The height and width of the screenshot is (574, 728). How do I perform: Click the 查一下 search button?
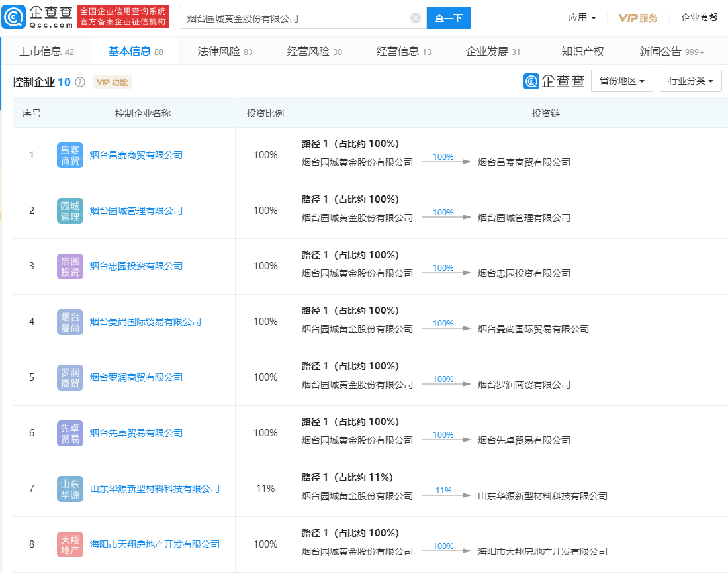coord(449,18)
